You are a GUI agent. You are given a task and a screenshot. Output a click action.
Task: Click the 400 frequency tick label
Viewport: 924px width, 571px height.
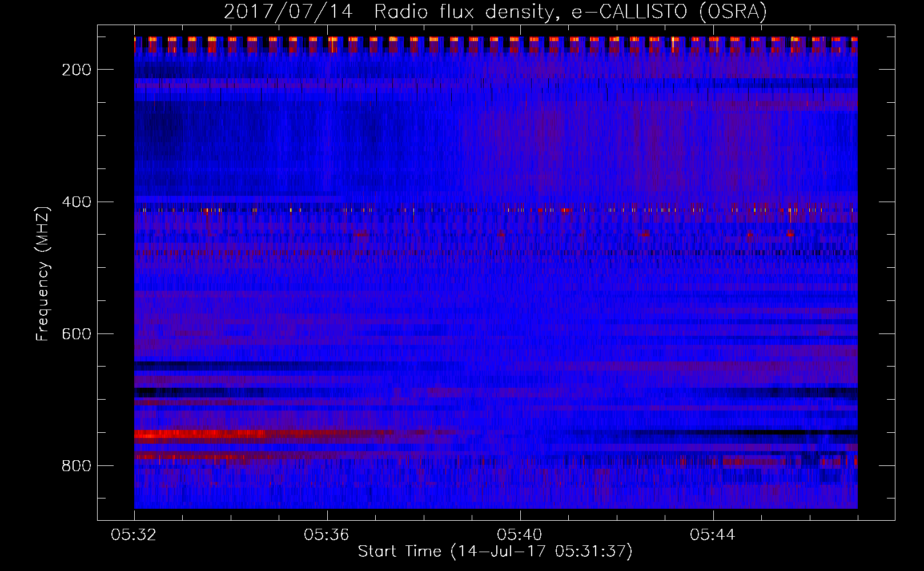[x=77, y=202]
